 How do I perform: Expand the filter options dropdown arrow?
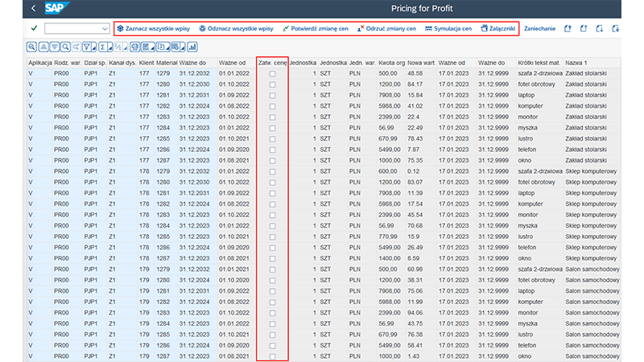pyautogui.click(x=93, y=47)
